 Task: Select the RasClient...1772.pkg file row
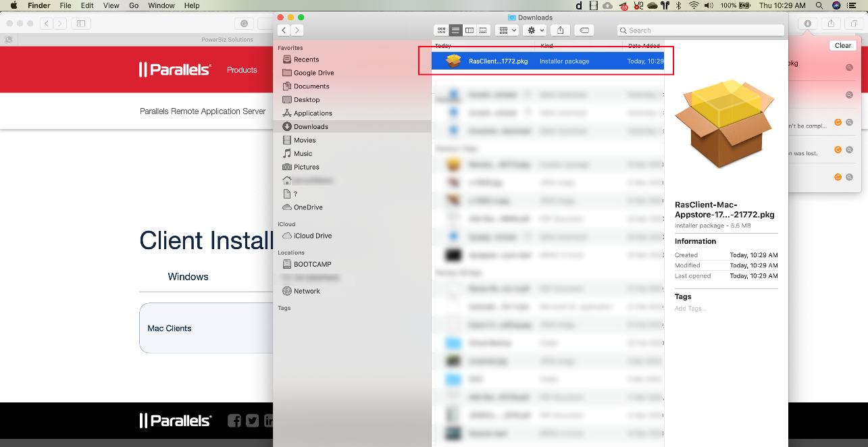pos(548,61)
